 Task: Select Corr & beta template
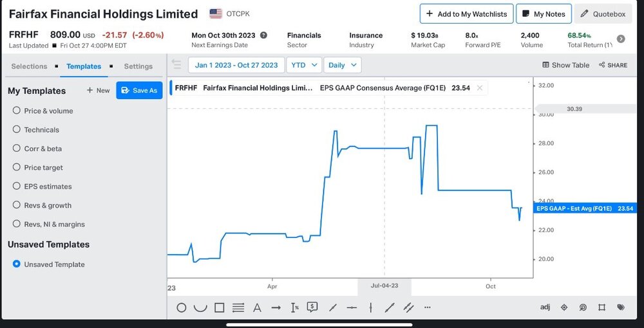point(37,149)
